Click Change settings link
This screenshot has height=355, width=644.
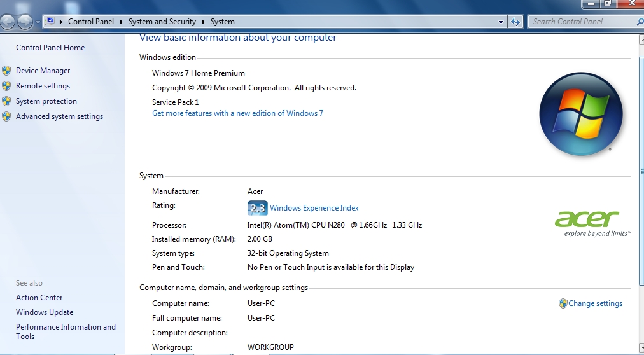(x=595, y=303)
